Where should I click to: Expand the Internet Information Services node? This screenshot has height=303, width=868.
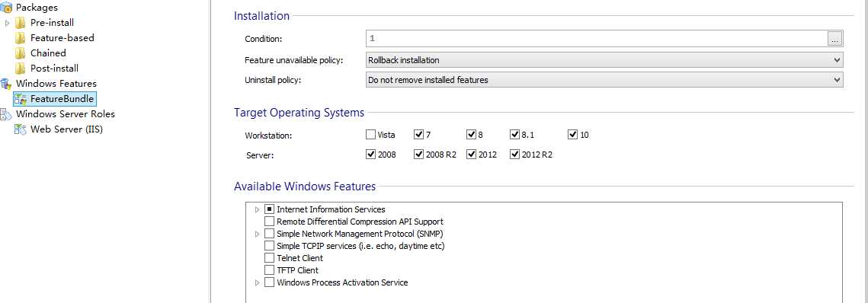(257, 209)
